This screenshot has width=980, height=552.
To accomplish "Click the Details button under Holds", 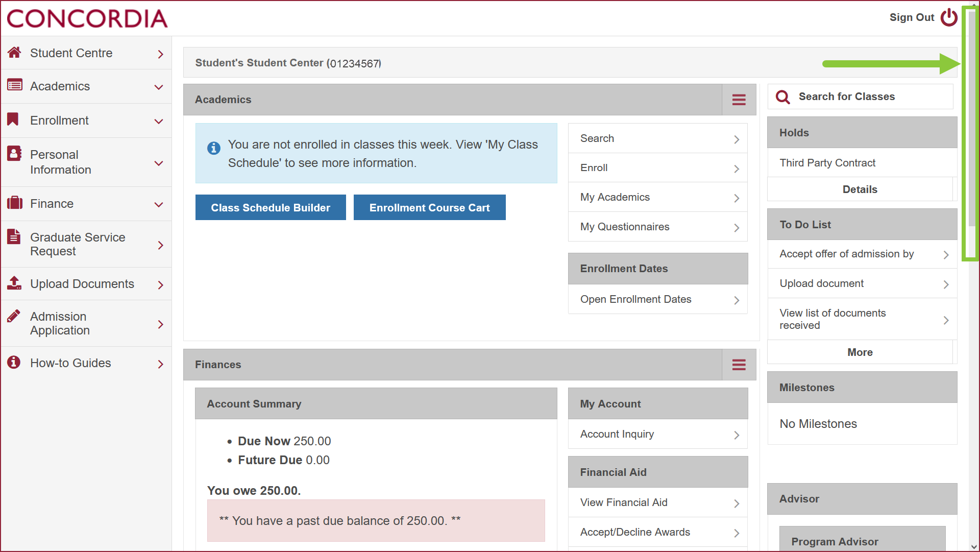I will tap(860, 189).
